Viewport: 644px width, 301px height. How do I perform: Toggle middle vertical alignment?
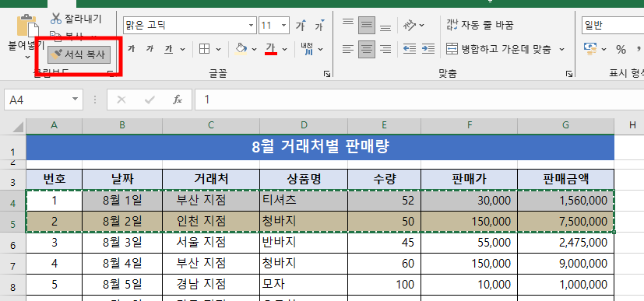[x=367, y=26]
